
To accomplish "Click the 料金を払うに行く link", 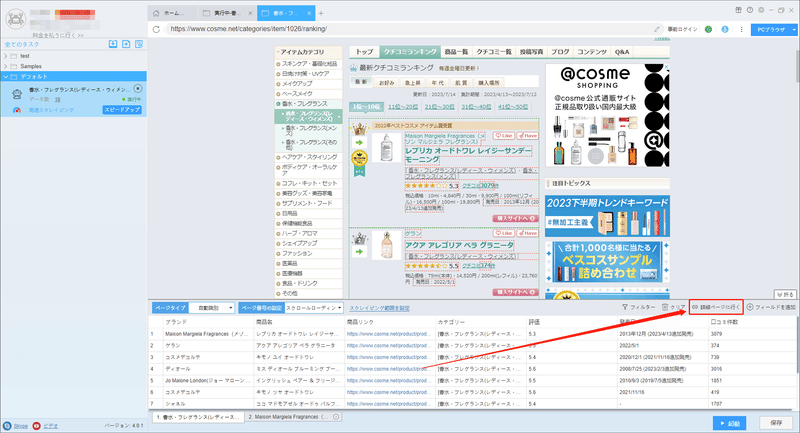I will pos(58,35).
